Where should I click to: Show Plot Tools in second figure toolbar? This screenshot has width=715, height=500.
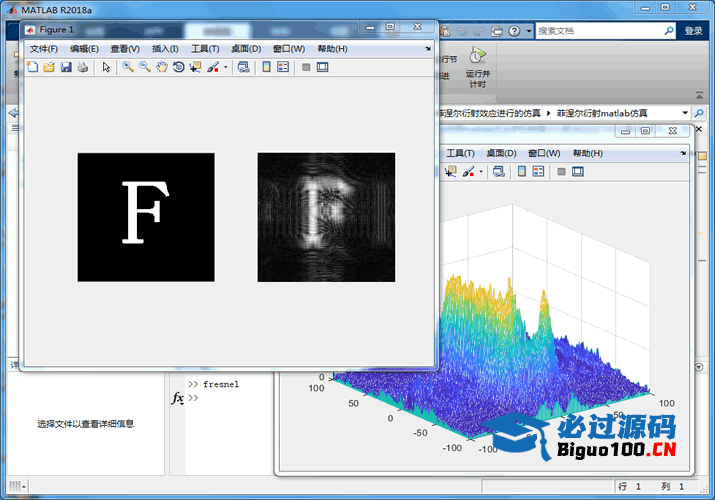click(578, 171)
